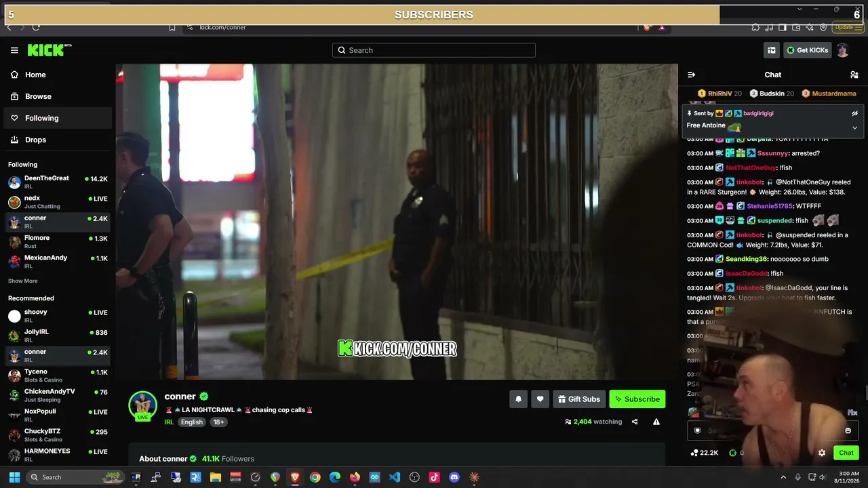Viewport: 868px width, 488px height.
Task: Click the stream video player
Action: pos(397,222)
